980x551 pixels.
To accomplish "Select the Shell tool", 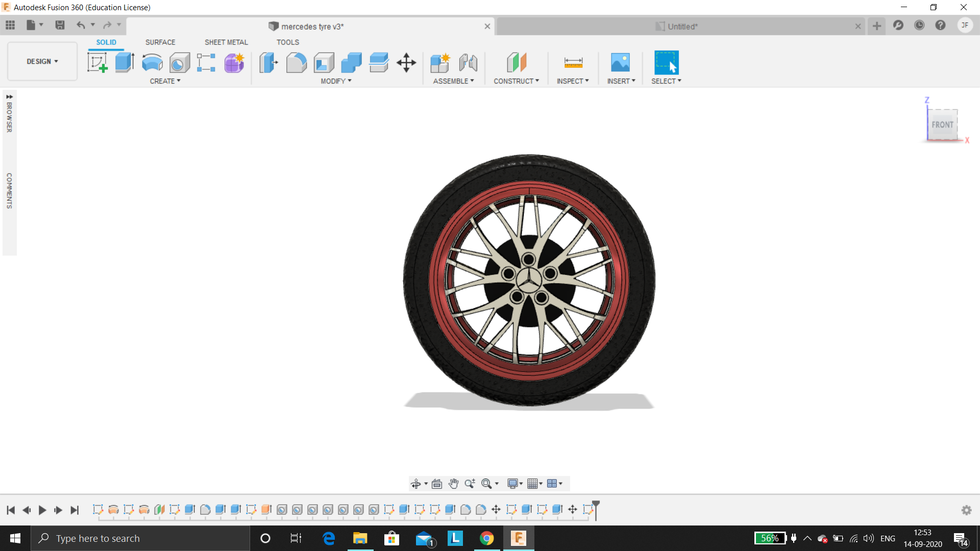I will 324,63.
